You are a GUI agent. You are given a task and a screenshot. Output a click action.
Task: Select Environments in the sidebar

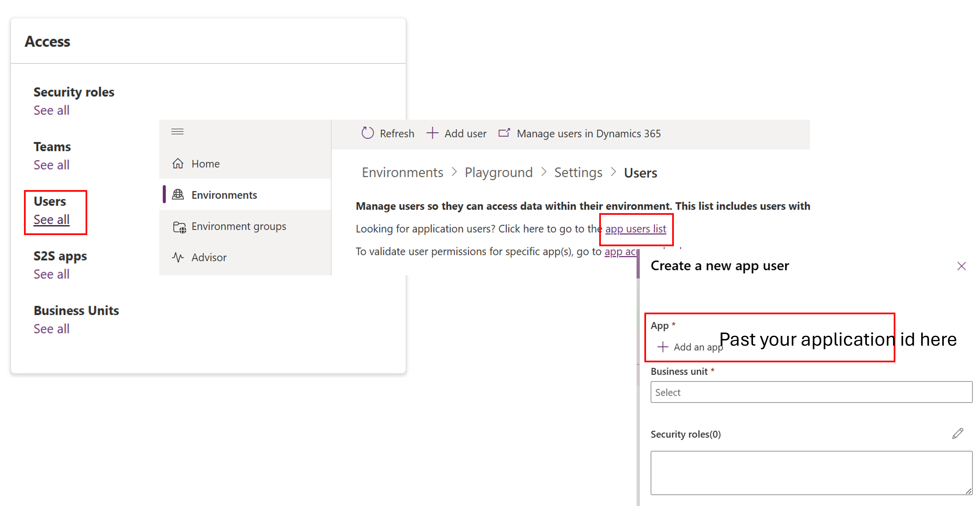click(x=224, y=195)
